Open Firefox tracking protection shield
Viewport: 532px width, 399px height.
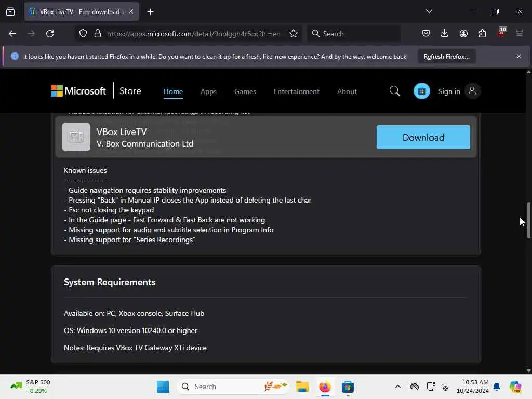point(83,34)
